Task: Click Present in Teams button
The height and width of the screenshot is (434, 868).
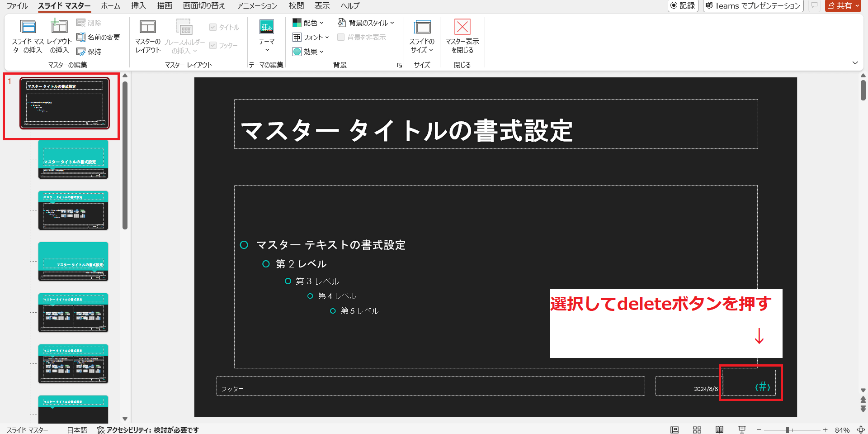Action: [753, 5]
